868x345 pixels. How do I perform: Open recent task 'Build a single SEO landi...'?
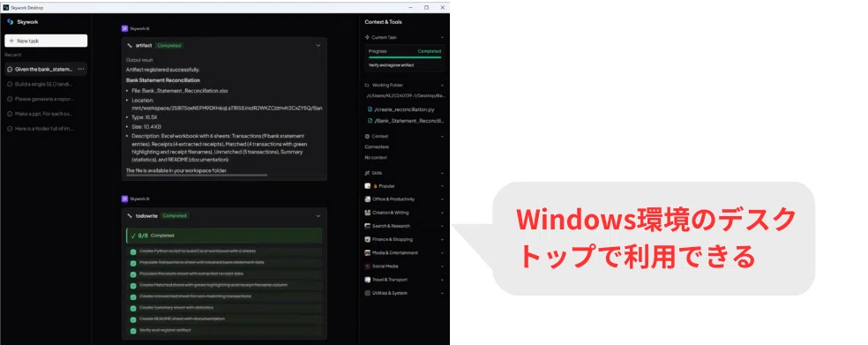45,84
